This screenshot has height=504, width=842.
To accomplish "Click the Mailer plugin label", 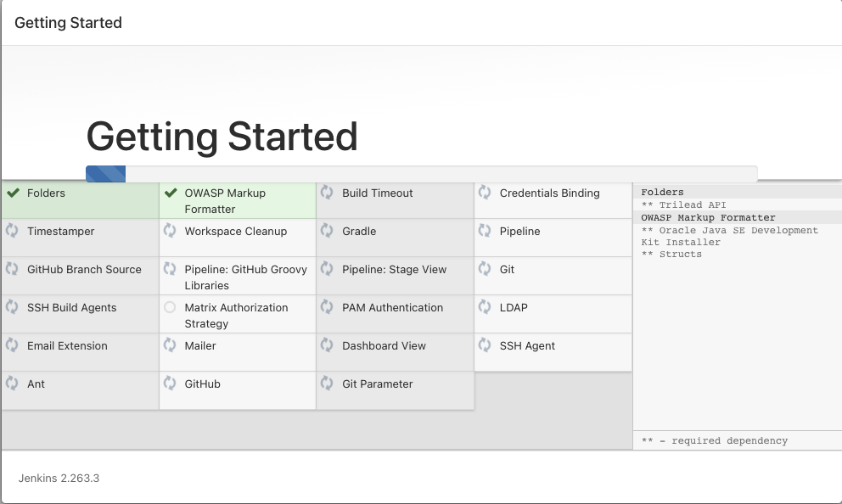I will [x=200, y=345].
